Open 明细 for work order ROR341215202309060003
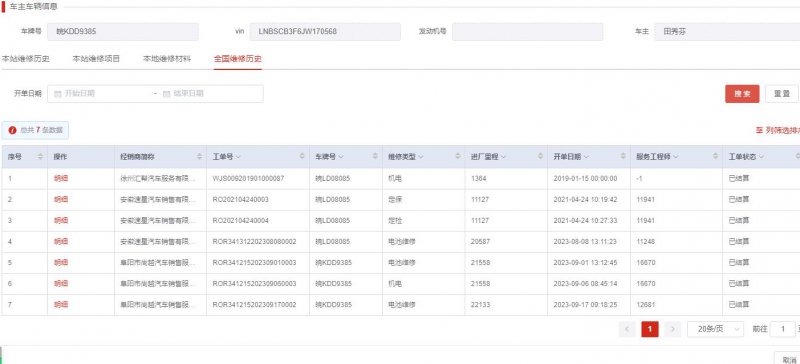 coord(61,283)
